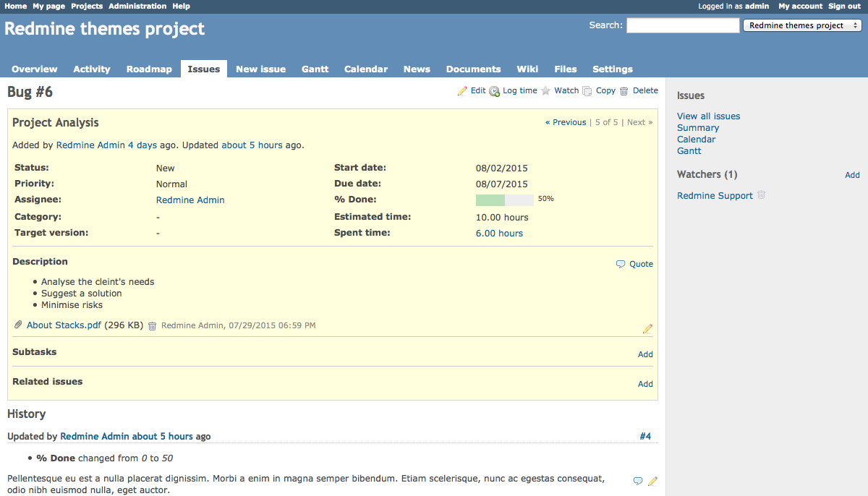The image size is (868, 496).
Task: Quote history note #4 using bubble icon
Action: [638, 481]
